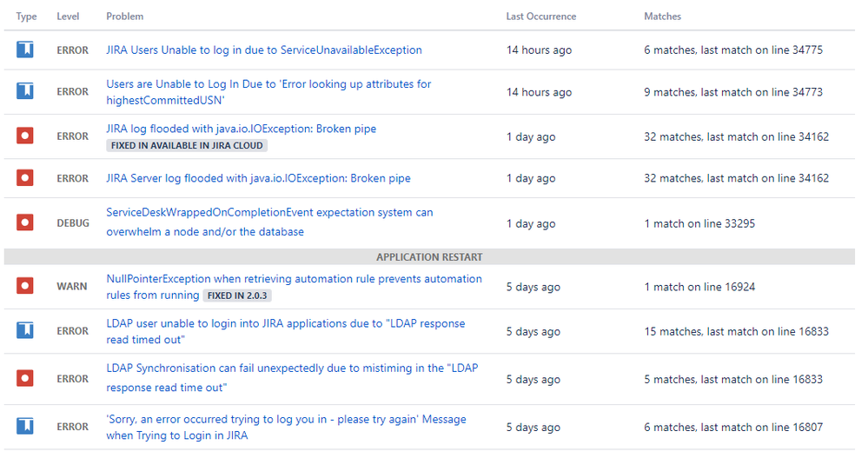This screenshot has height=458, width=868.
Task: Open 'LDAP user unable to login into JIRA applications' link
Action: [x=286, y=331]
